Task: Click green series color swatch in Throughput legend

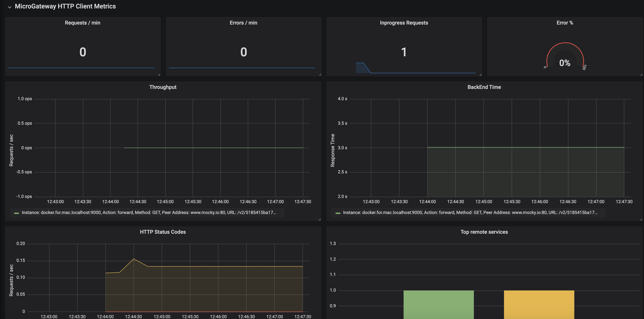Action: pyautogui.click(x=16, y=213)
